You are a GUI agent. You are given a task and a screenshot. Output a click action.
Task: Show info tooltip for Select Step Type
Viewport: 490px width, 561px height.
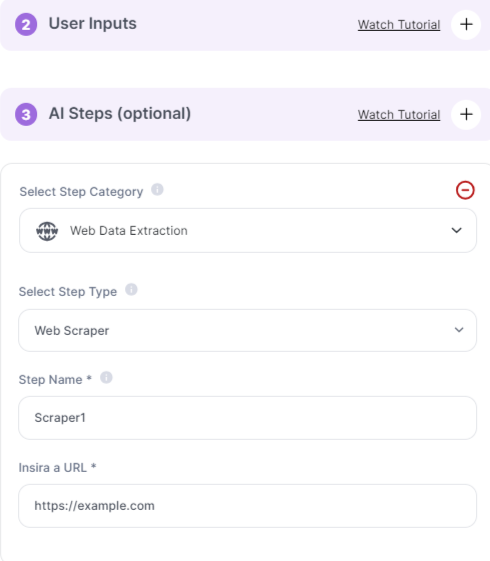131,289
